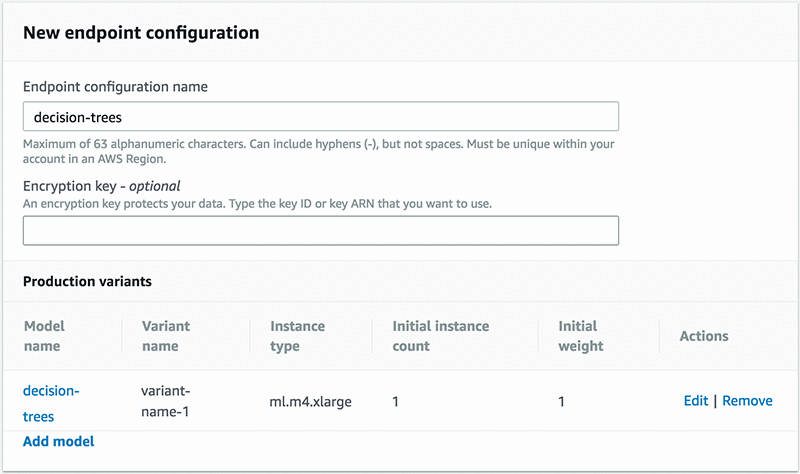Click the Endpoint configuration name input field

(320, 116)
